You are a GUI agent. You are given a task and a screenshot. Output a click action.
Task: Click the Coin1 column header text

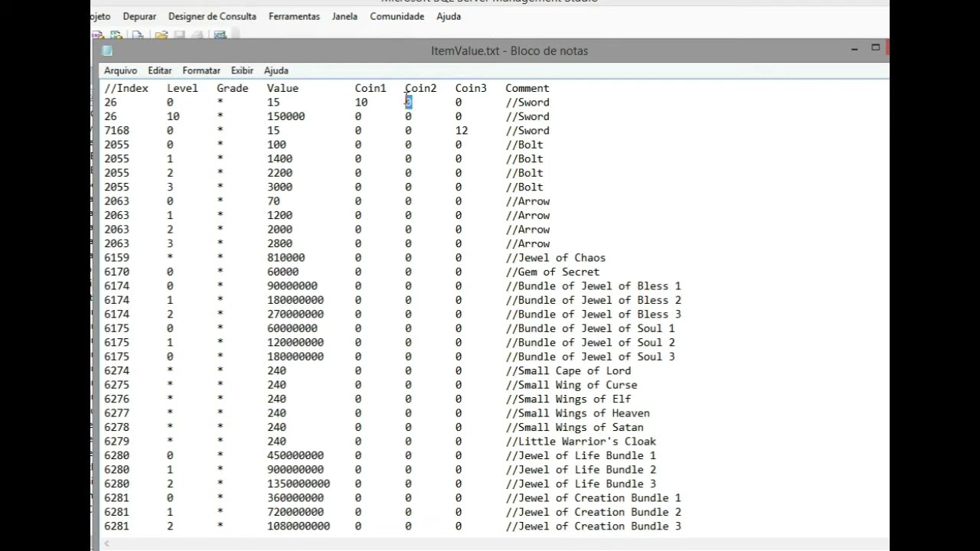click(x=371, y=88)
